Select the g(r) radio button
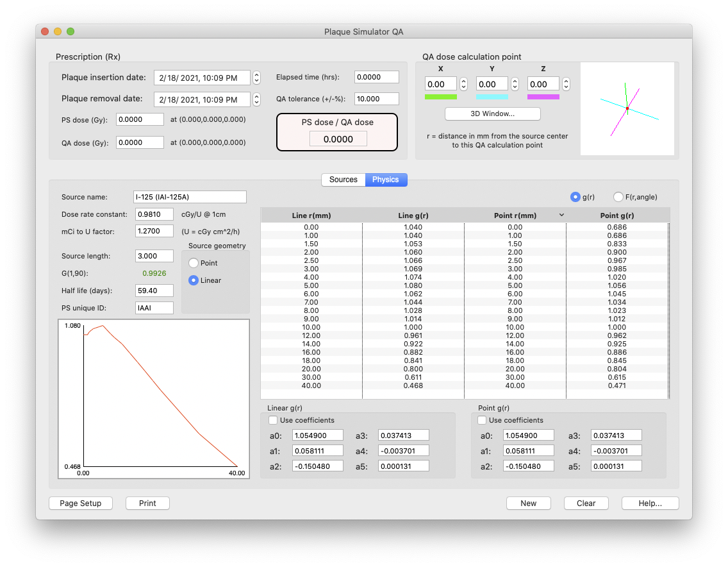The width and height of the screenshot is (728, 567). [575, 197]
